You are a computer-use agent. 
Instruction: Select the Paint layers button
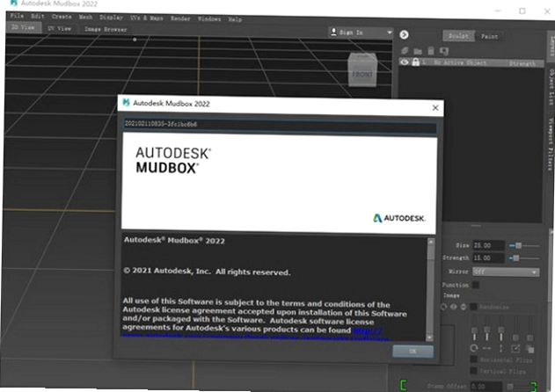pos(490,36)
